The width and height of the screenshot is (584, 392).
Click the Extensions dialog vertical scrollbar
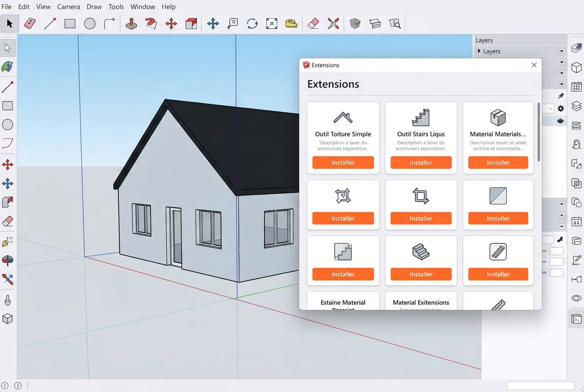click(x=539, y=132)
